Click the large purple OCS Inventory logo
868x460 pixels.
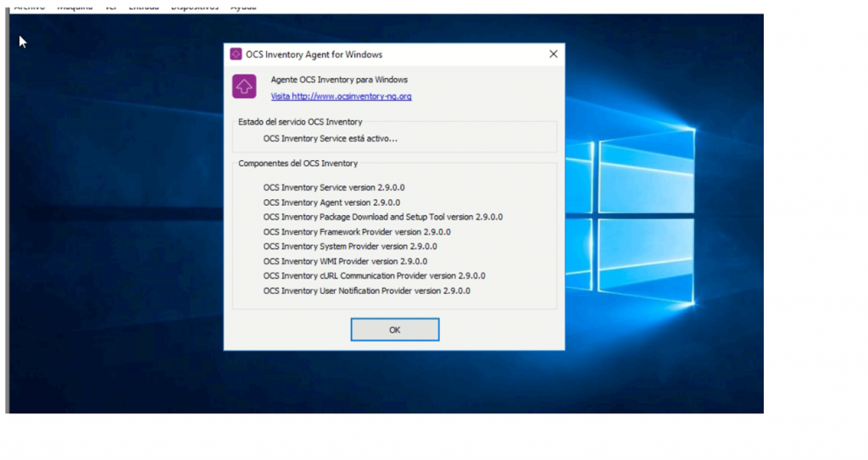pos(244,86)
